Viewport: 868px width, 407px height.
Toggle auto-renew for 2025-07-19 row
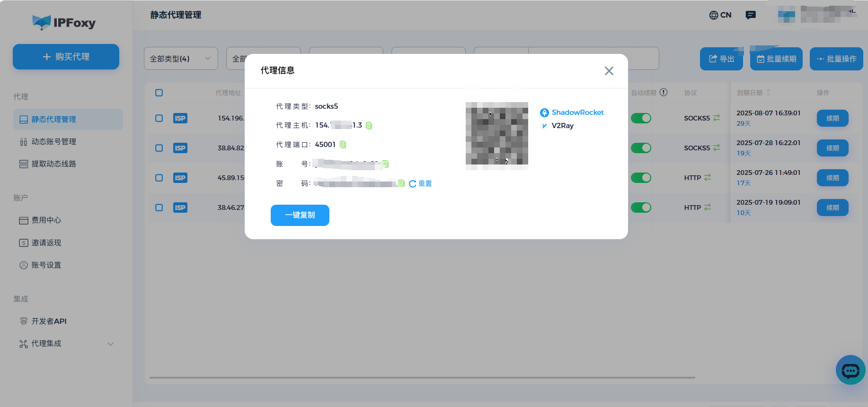pos(641,208)
